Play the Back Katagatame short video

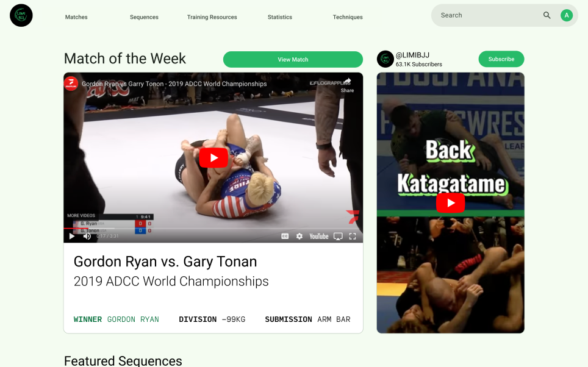[450, 203]
